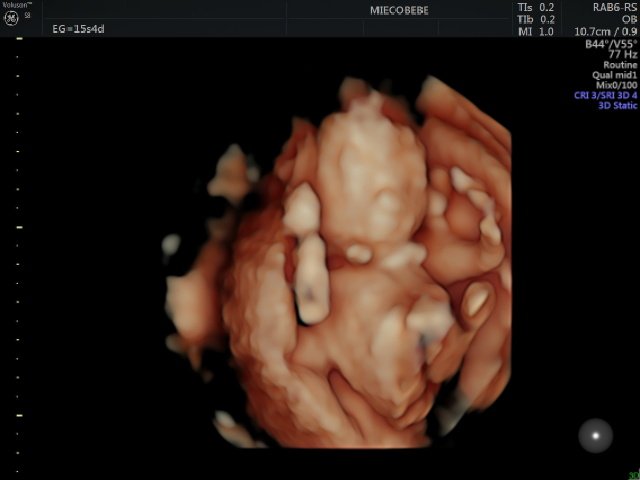Click the 77 Hz frame rate text
This screenshot has width=640, height=480.
coord(623,54)
